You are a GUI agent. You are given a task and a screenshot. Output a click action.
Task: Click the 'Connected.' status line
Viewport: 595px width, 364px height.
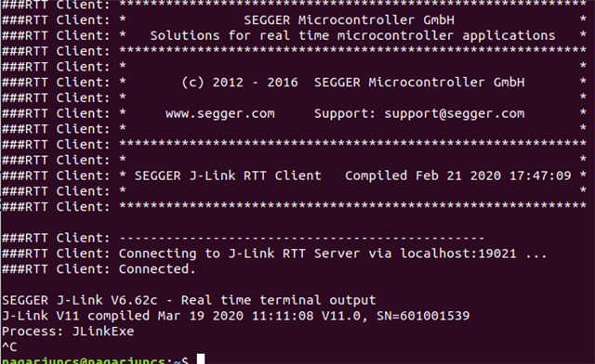tap(157, 269)
